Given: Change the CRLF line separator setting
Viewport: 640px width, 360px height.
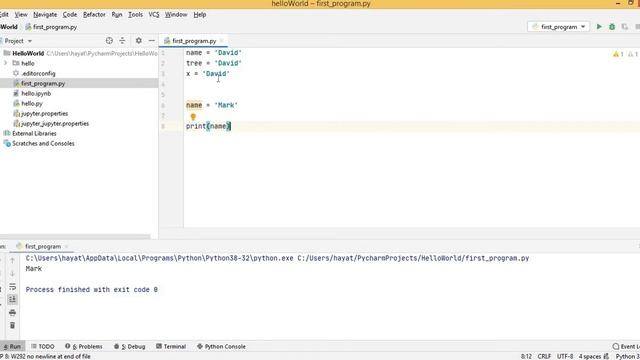Looking at the screenshot, I should click(544, 356).
